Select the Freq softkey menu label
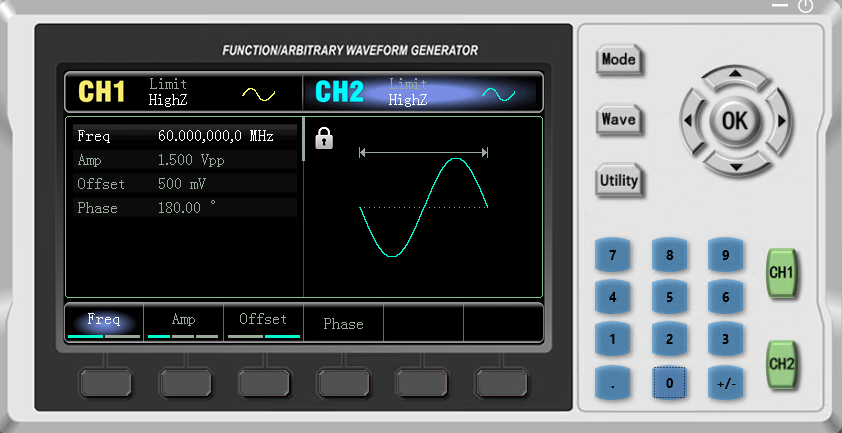This screenshot has width=842, height=433. coord(104,320)
